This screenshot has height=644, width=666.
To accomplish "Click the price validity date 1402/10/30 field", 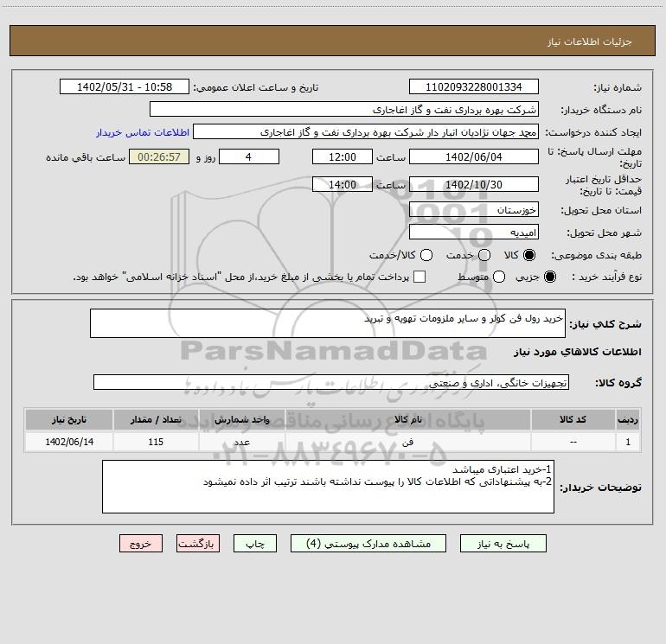I will click(x=474, y=184).
